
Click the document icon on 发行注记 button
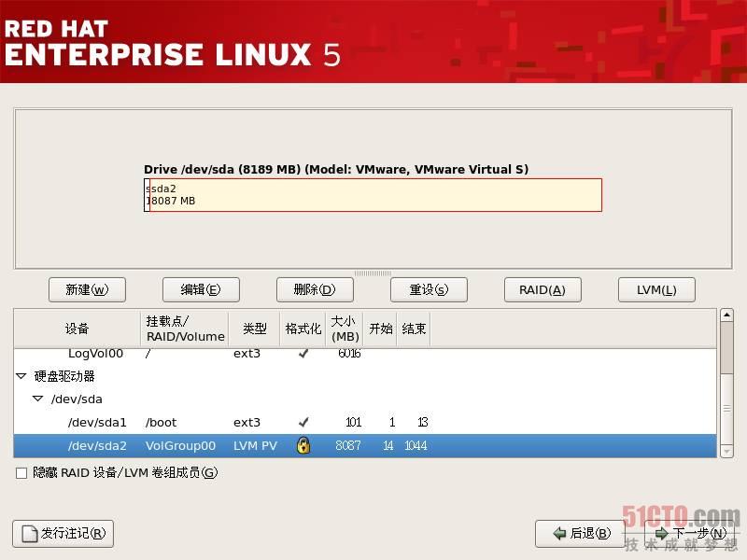pos(30,534)
